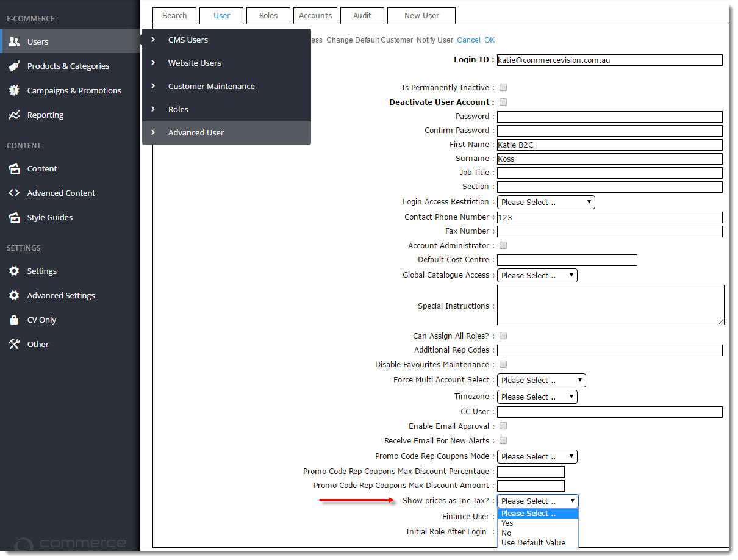Tick Receive Email For New Alerts

click(503, 441)
